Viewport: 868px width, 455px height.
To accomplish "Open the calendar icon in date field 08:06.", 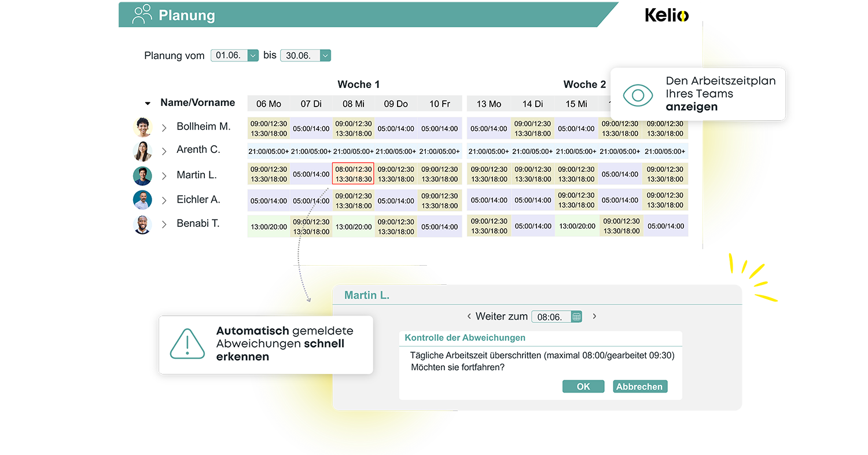I will [x=576, y=317].
